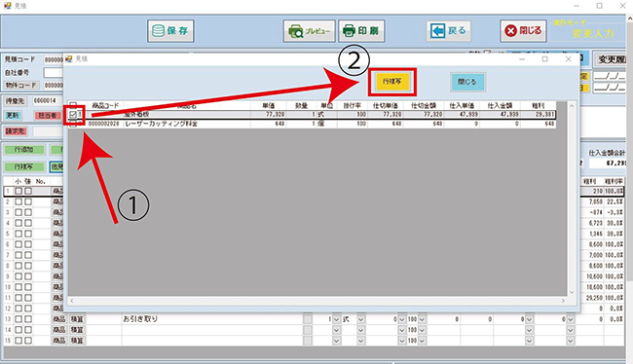Click green 行複写 button in main window
Image resolution: width=633 pixels, height=364 pixels.
tap(24, 166)
